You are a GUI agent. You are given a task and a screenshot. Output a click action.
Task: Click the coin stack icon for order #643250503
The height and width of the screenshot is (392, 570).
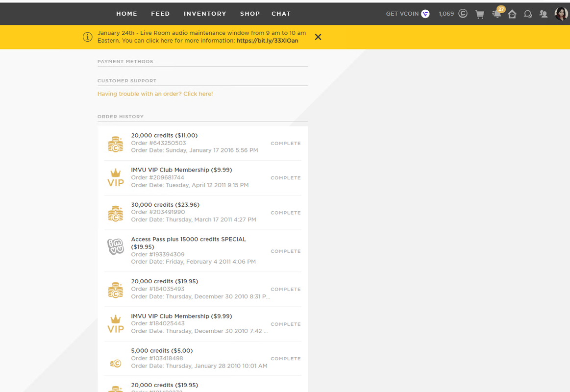pyautogui.click(x=116, y=144)
